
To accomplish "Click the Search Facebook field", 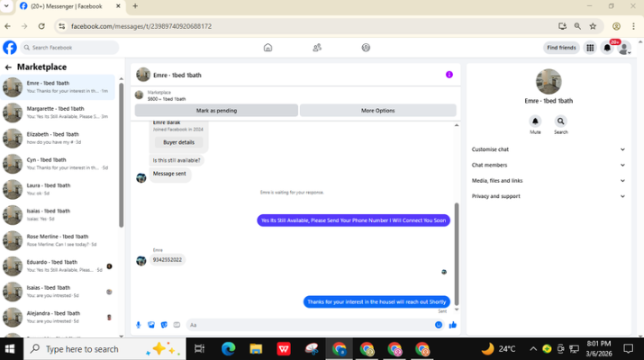I will pyautogui.click(x=69, y=48).
